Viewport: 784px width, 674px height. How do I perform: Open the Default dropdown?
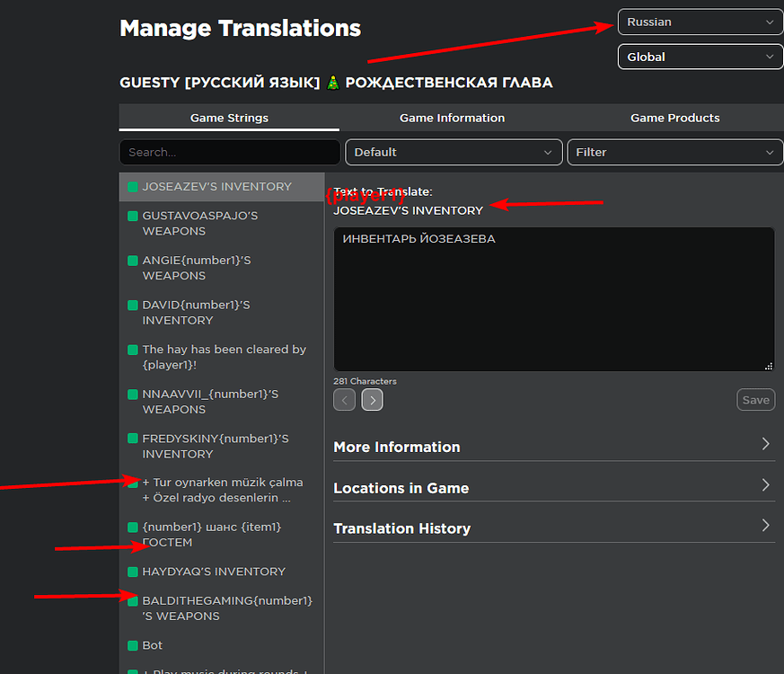454,152
